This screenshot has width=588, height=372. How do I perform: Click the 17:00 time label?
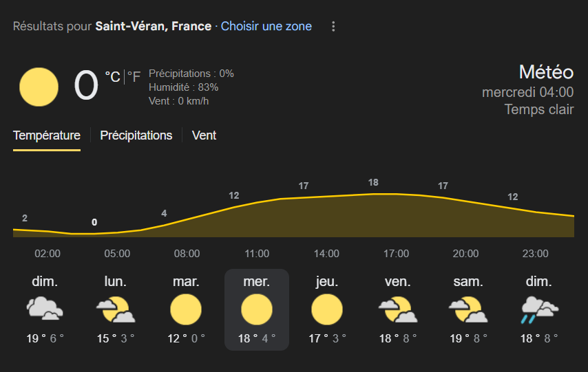coord(396,254)
